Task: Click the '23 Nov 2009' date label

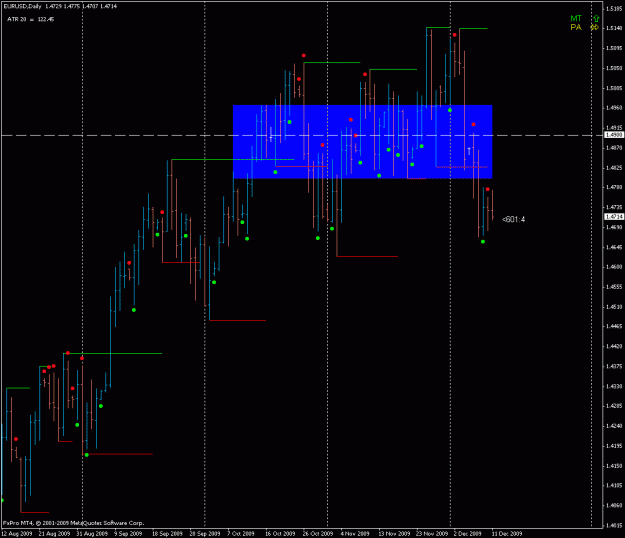Action: 432,534
